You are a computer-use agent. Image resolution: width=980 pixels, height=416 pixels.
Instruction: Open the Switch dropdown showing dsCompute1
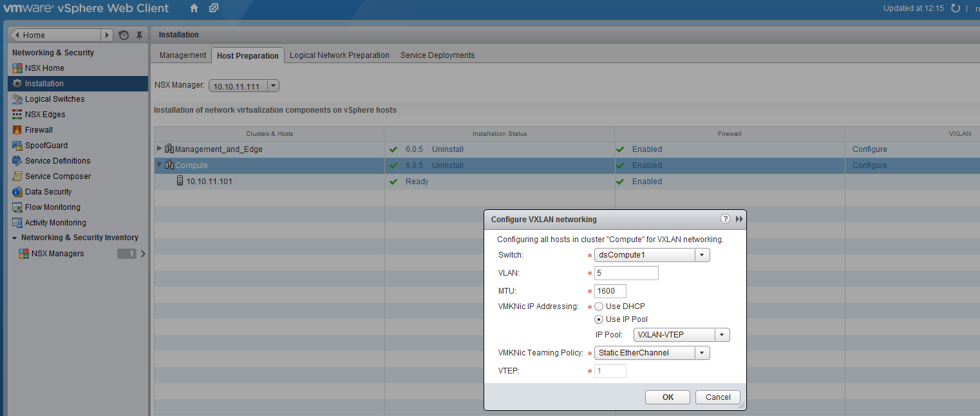(x=702, y=255)
